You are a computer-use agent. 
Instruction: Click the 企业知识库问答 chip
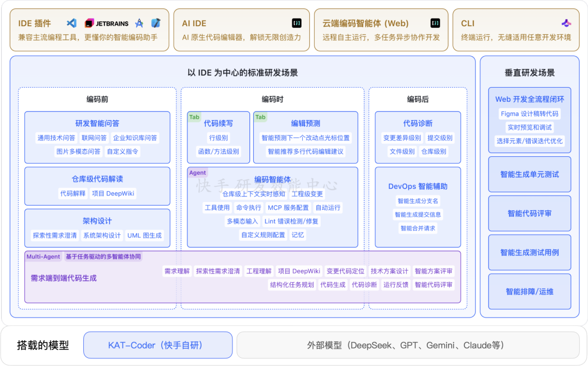pyautogui.click(x=135, y=138)
